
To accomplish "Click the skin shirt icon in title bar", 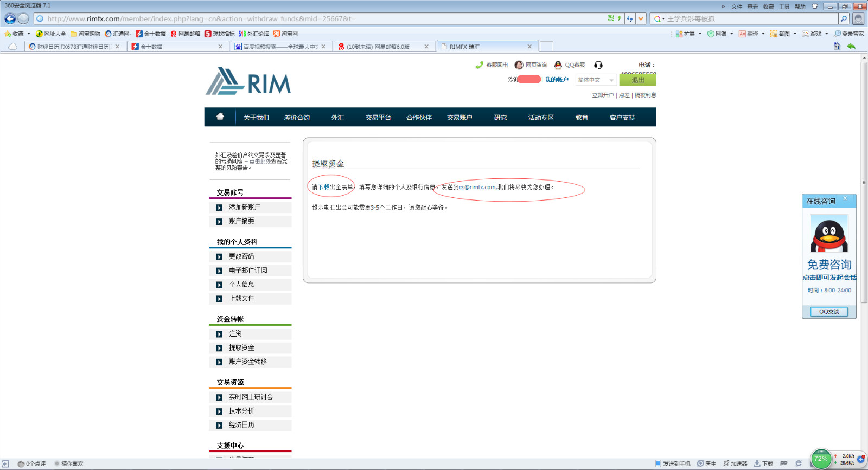I will coord(815,7).
